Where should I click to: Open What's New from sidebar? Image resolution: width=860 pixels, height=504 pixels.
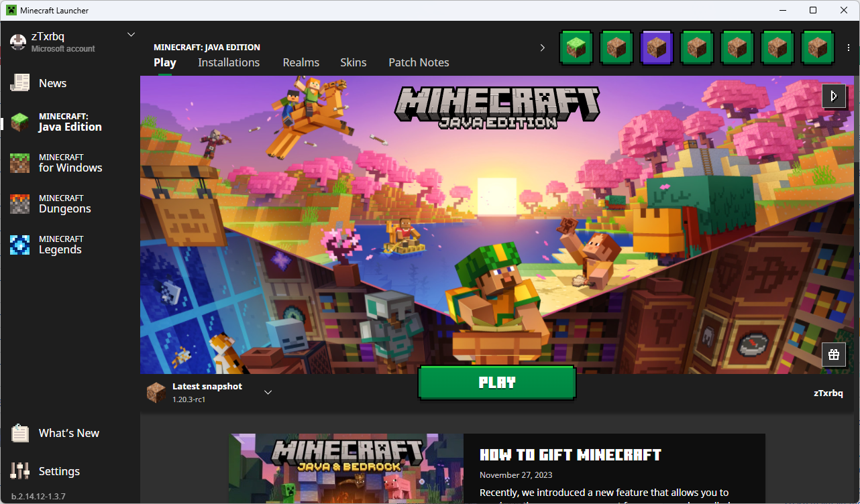(70, 433)
